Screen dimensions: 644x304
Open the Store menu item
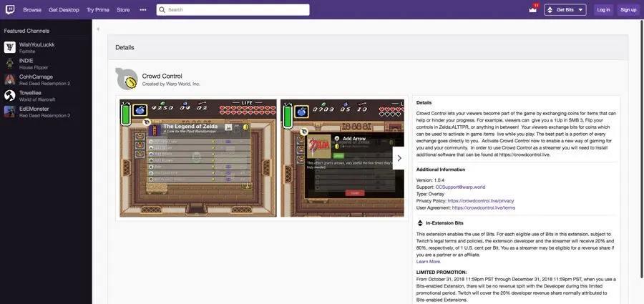[123, 10]
